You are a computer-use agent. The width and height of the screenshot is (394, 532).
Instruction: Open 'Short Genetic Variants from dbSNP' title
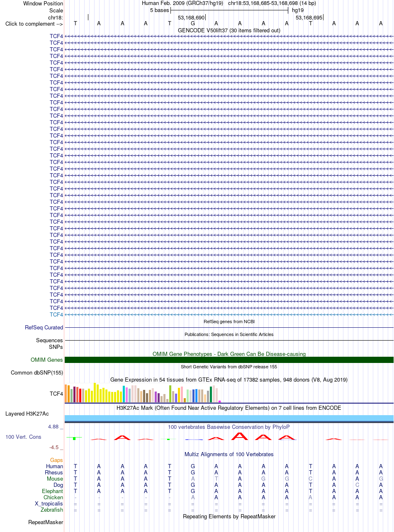click(x=229, y=367)
